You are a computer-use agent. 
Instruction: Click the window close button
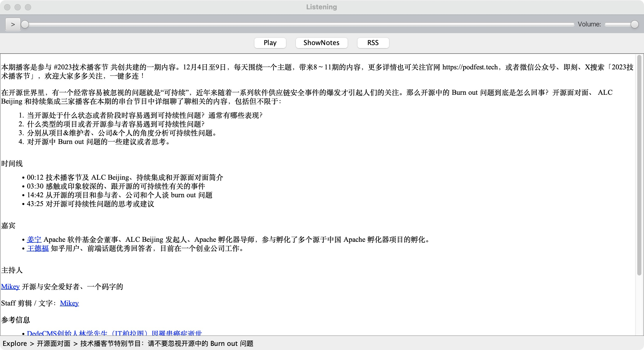[7, 7]
